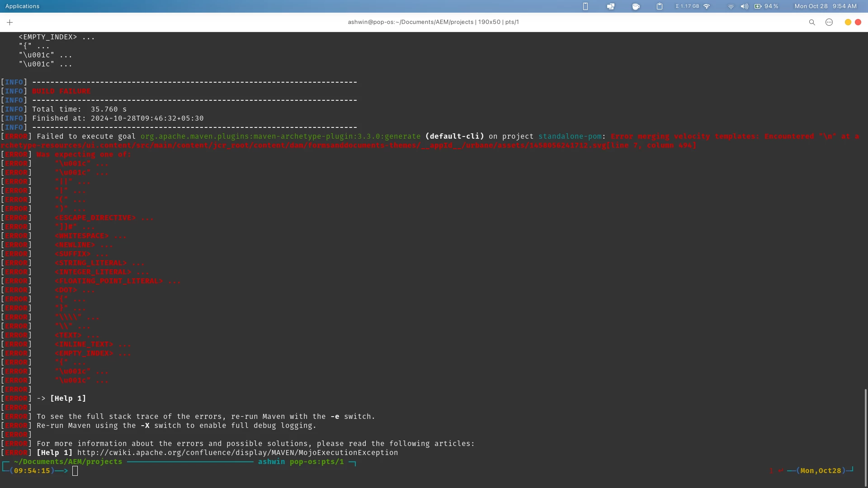Open the Wi-Fi network indicator
This screenshot has width=868, height=488.
(x=731, y=6)
